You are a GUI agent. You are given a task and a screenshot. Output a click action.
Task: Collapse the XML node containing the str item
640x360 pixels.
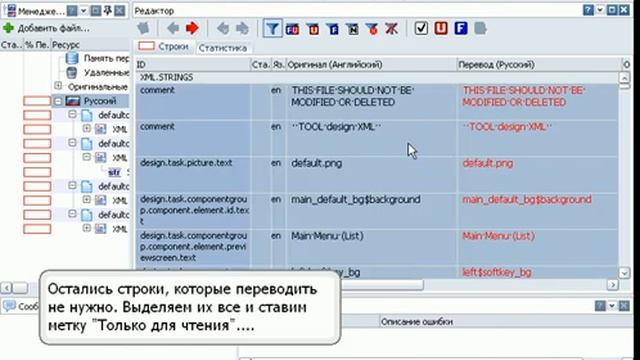(87, 158)
